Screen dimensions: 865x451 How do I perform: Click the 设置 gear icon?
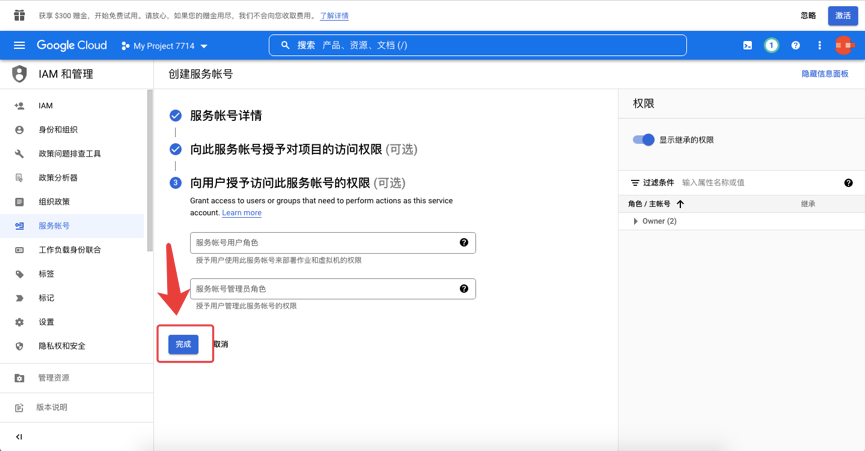[19, 322]
